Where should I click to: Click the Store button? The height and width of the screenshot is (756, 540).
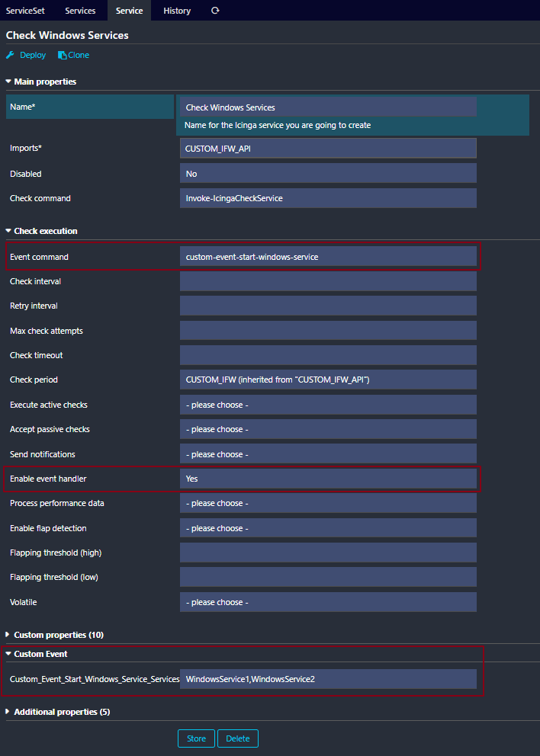[197, 738]
